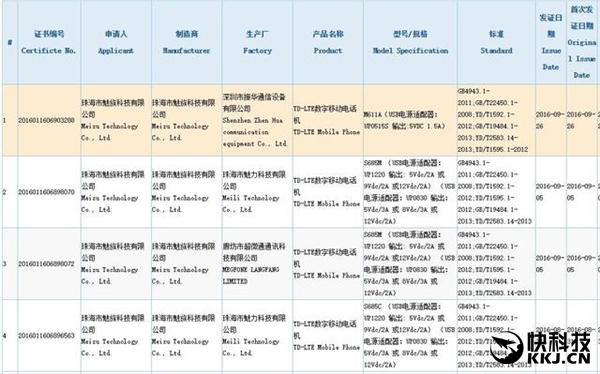Viewport: 600px width, 374px height.
Task: Click the Product column header
Action: 328,42
